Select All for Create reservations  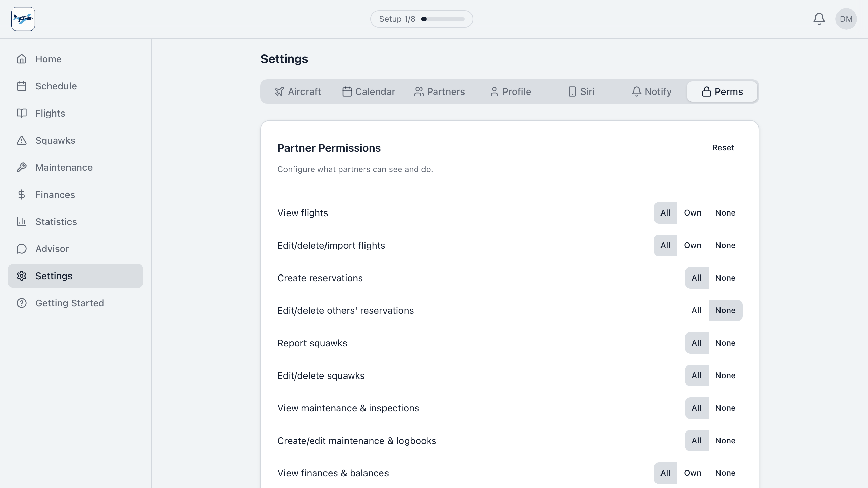point(696,278)
